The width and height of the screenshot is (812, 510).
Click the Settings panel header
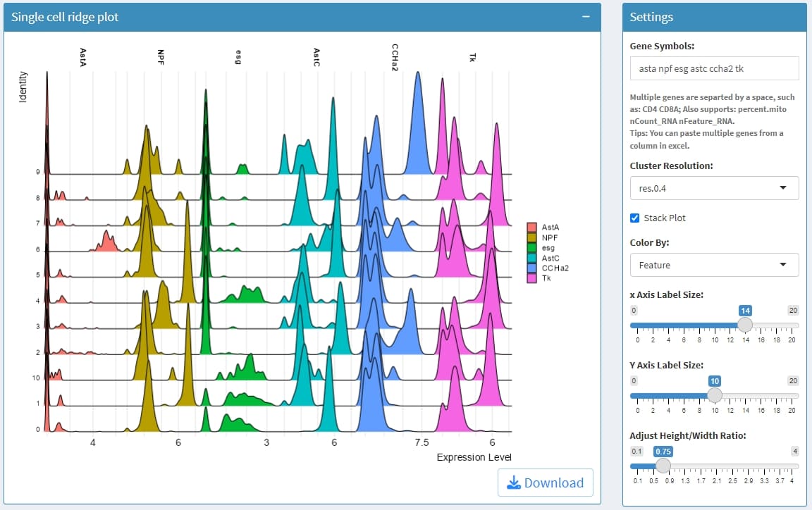coord(714,17)
